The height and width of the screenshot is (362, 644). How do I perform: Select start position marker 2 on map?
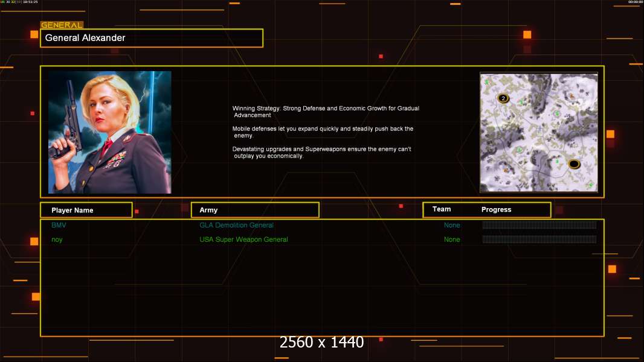tap(503, 98)
